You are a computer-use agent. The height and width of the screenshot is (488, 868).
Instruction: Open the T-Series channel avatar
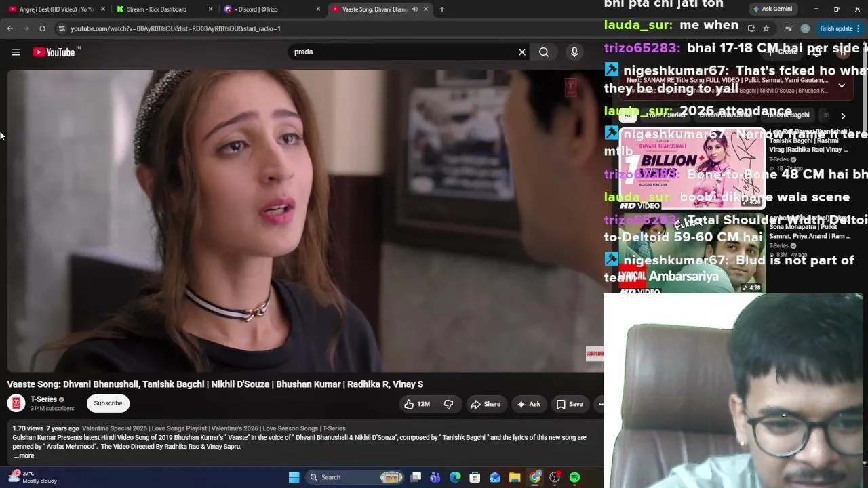tap(16, 403)
